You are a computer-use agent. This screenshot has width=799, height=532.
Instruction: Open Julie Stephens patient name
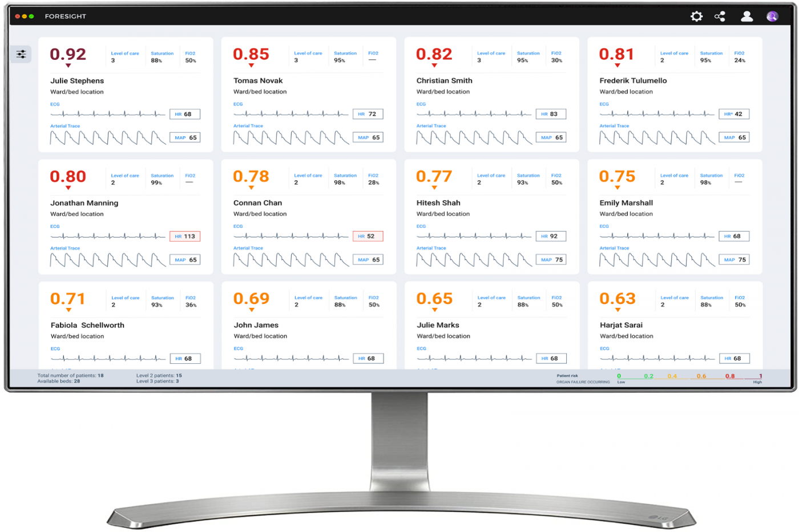[77, 81]
